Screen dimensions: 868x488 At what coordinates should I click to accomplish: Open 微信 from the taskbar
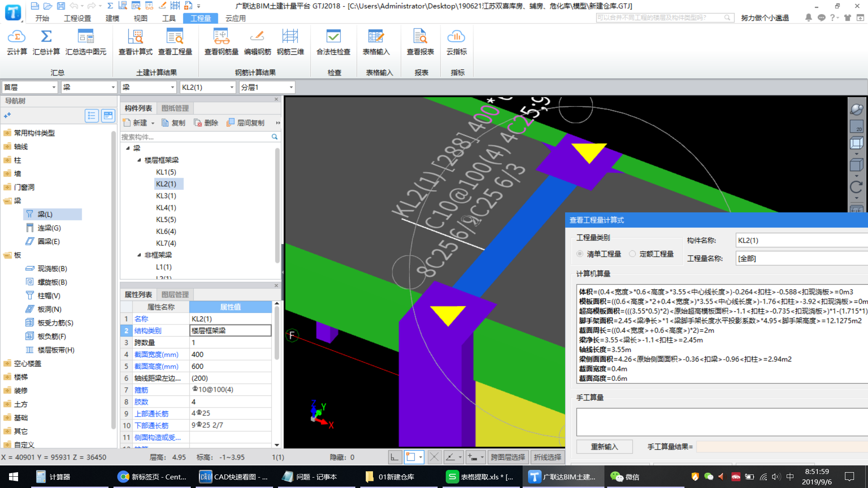[x=626, y=477]
